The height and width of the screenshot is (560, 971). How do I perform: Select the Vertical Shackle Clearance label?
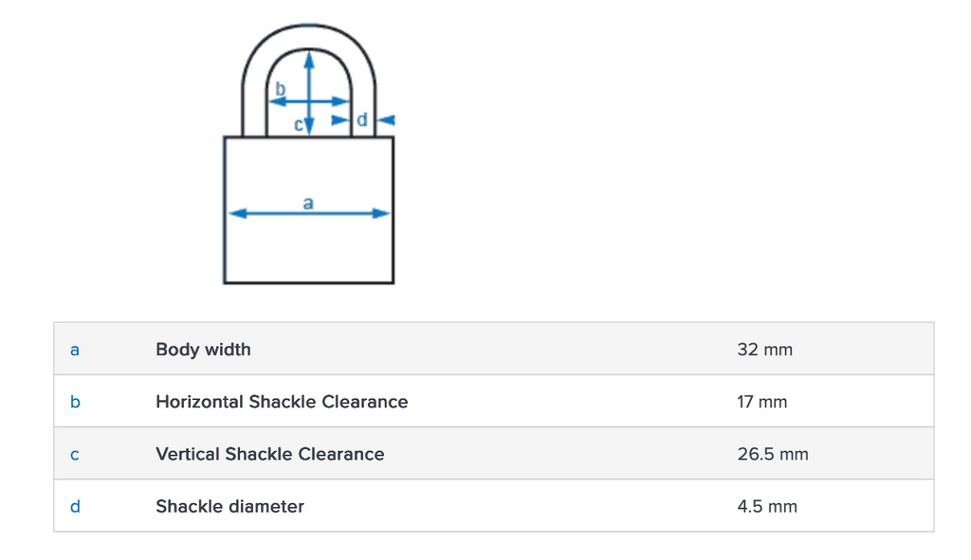pos(270,454)
